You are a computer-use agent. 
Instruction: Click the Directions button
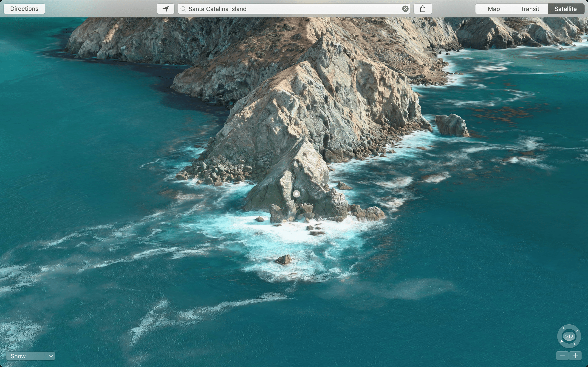coord(24,8)
